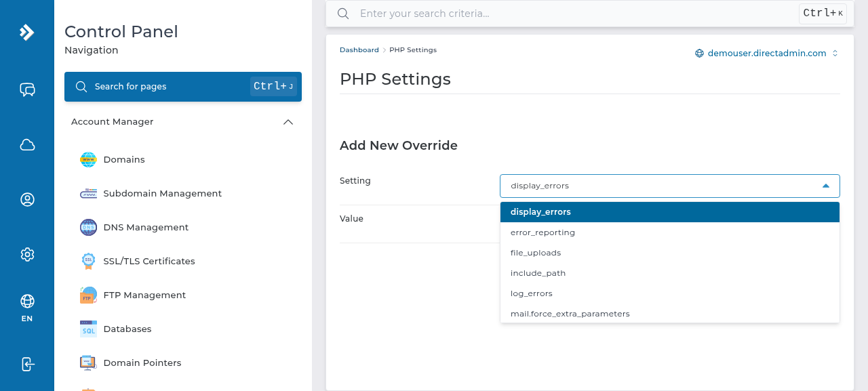868x391 pixels.
Task: Open the settings gear icon
Action: click(x=27, y=254)
